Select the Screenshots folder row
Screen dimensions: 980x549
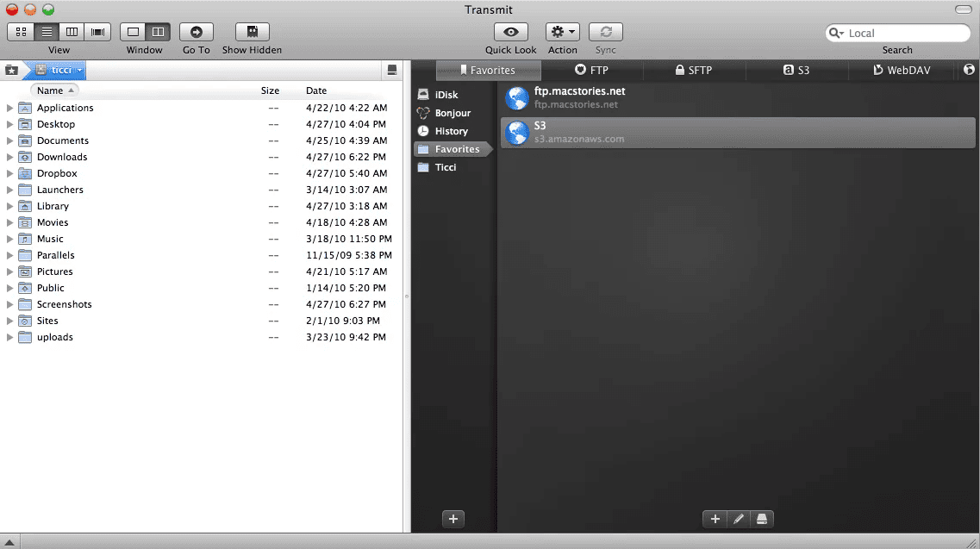201,304
